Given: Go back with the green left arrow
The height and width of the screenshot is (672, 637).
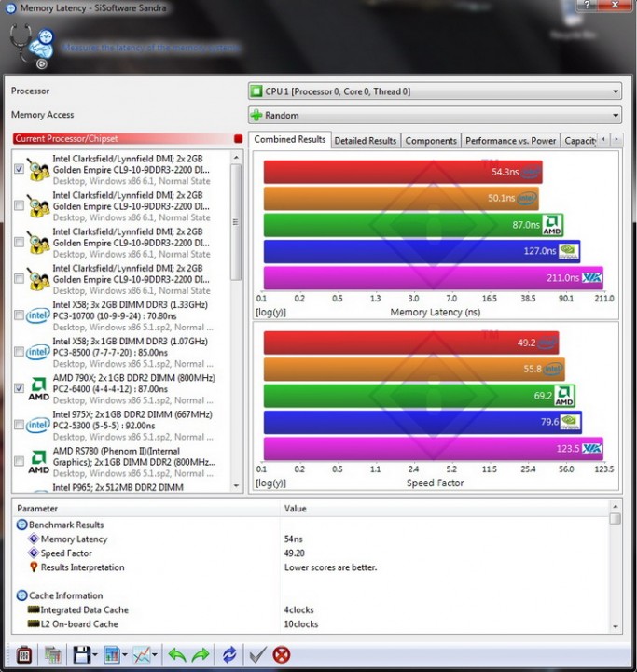Looking at the screenshot, I should point(177,655).
